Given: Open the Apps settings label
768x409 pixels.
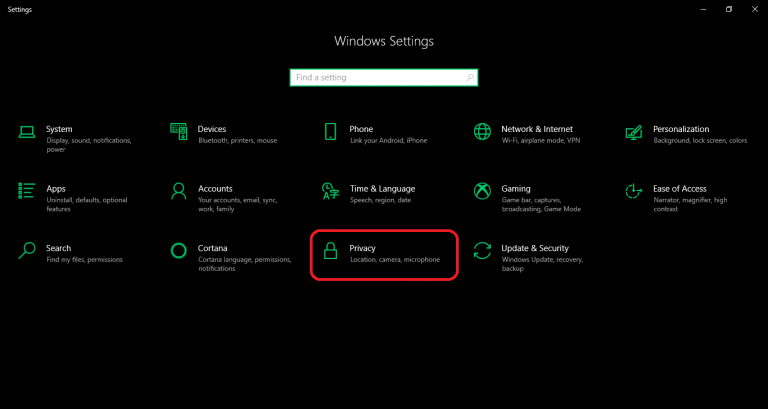Looking at the screenshot, I should click(56, 189).
